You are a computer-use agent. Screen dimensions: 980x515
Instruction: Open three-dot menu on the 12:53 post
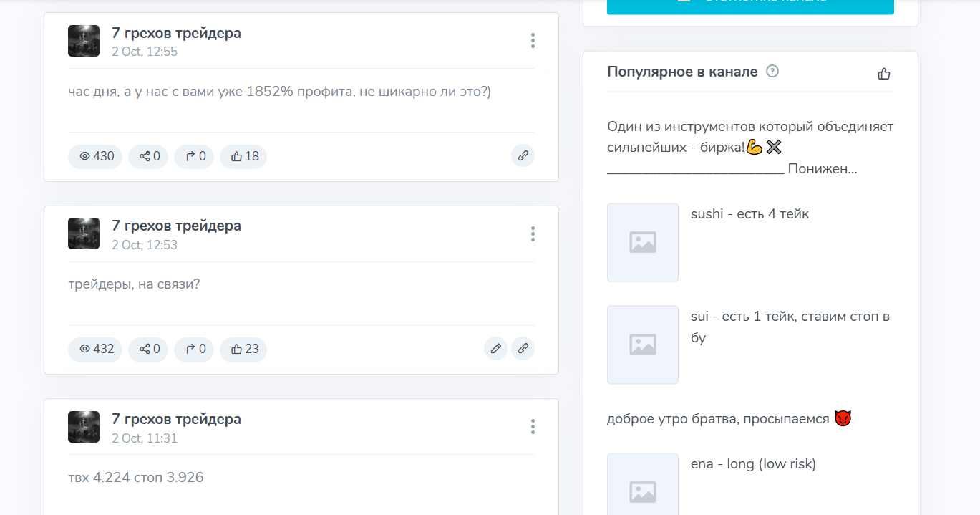coord(533,234)
